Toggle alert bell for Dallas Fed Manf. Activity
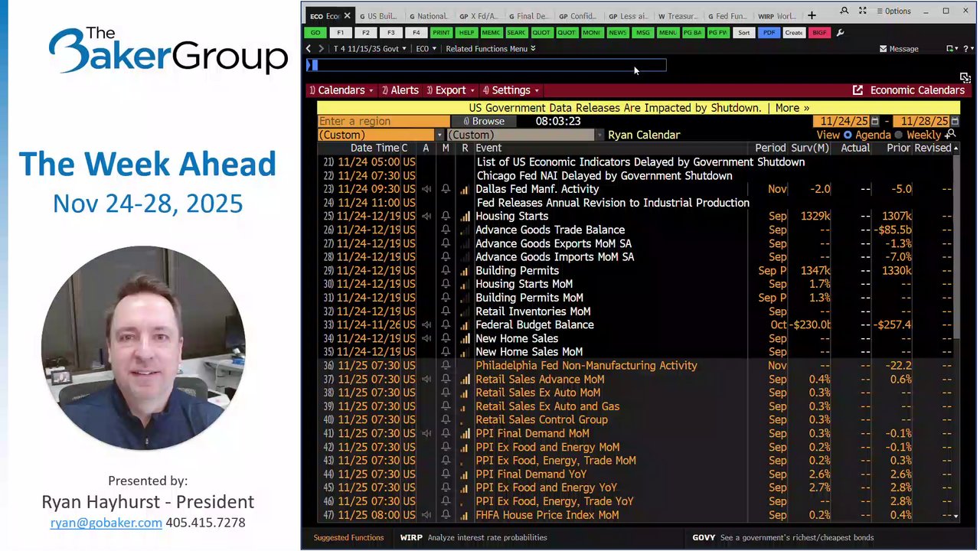980x551 pixels. (446, 189)
